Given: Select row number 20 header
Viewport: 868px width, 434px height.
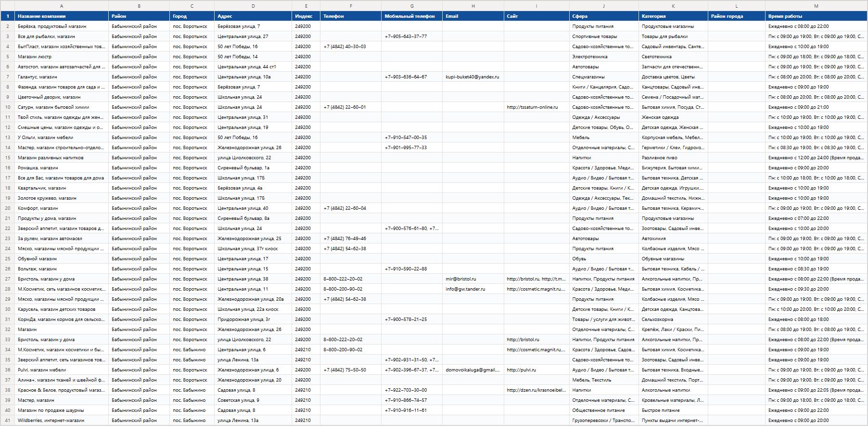Looking at the screenshot, I should (x=8, y=208).
